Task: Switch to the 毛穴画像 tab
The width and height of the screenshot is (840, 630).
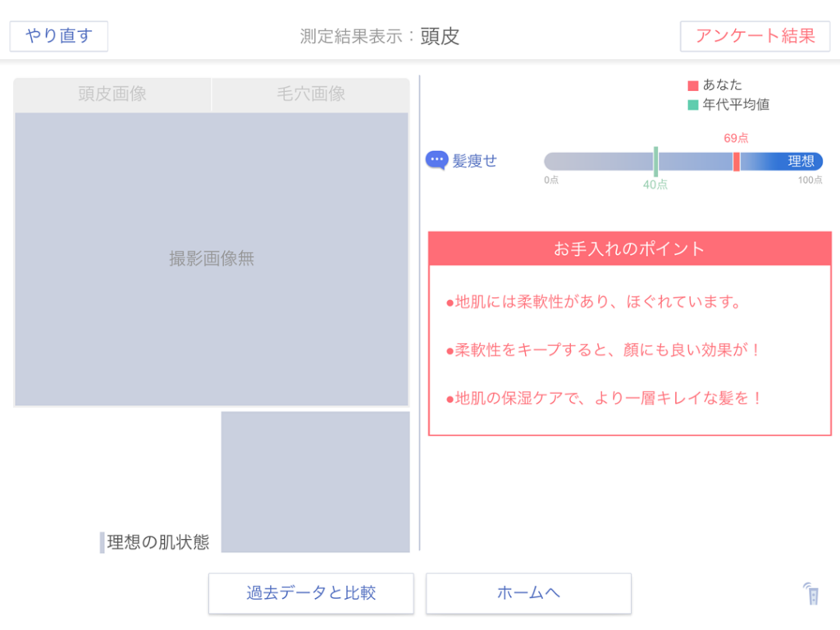Action: (x=310, y=94)
